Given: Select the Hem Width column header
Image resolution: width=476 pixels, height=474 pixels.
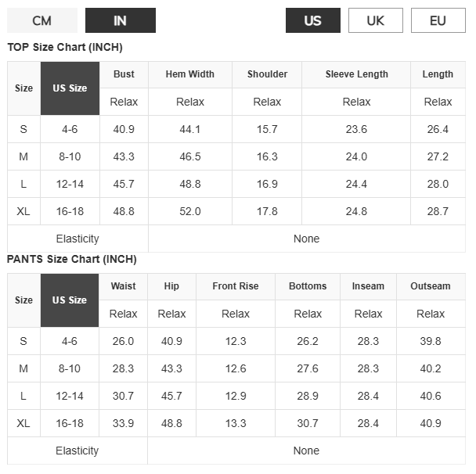Looking at the screenshot, I should pos(190,74).
